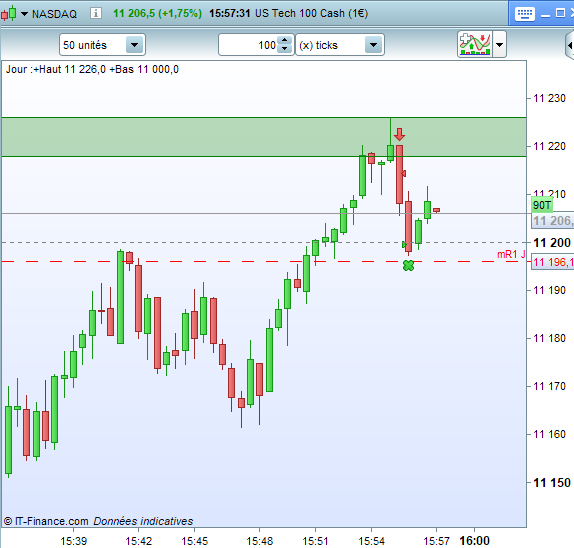
Task: Open the keyboard trading icon in title bar
Action: click(525, 14)
